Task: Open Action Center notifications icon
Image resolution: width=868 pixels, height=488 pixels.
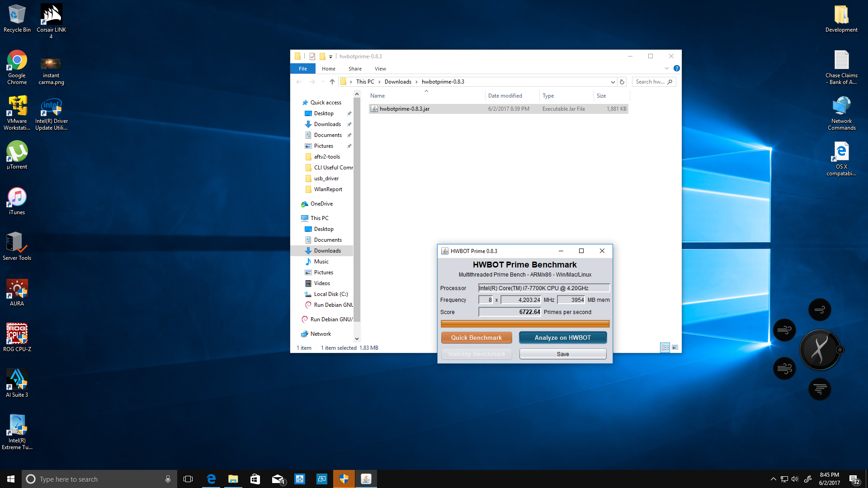Action: pyautogui.click(x=854, y=479)
